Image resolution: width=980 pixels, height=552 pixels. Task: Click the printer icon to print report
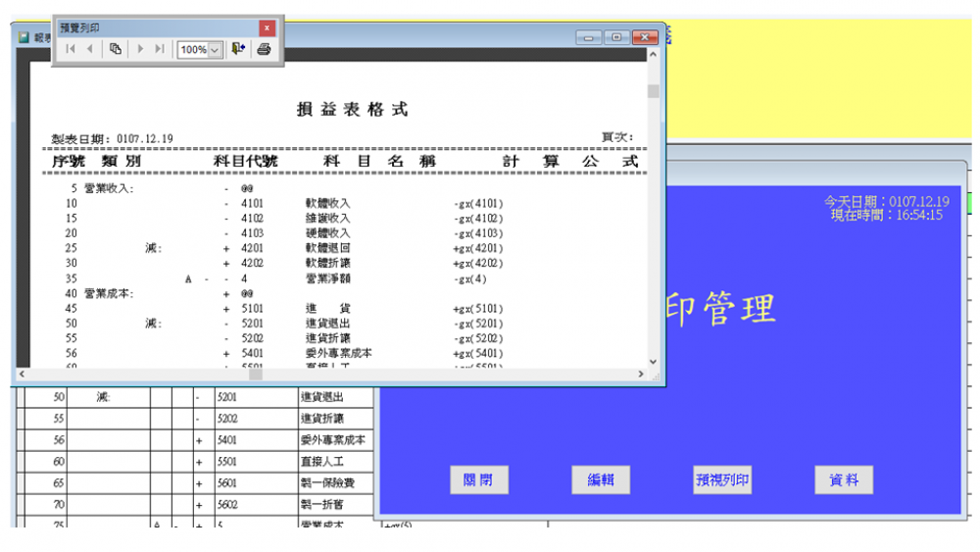(x=264, y=49)
